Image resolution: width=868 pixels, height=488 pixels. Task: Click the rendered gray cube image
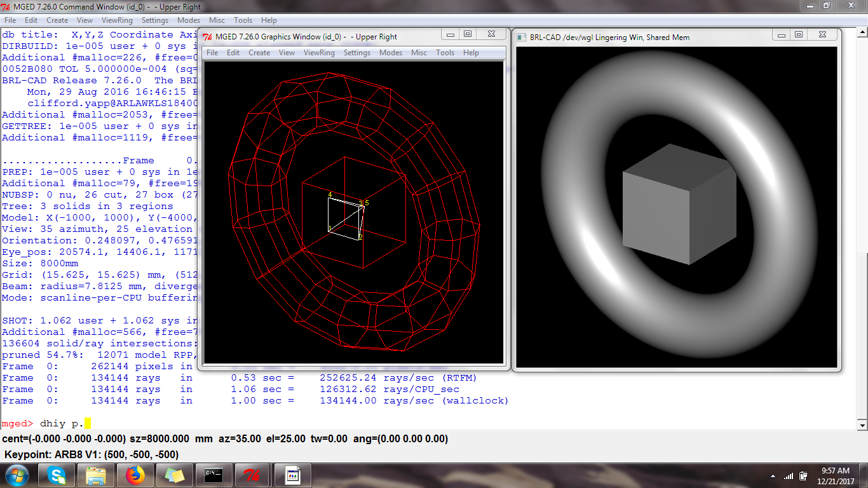coord(679,203)
